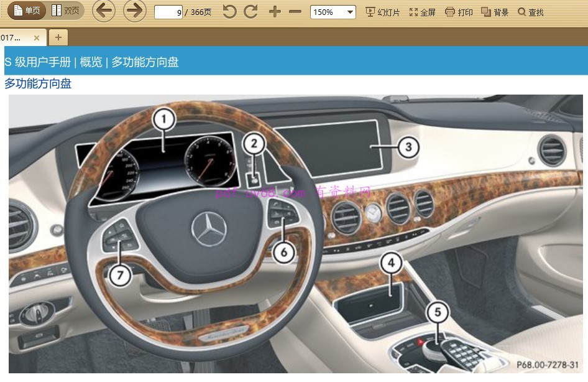588x382 pixels.
Task: Click the 多功能方向盘 heading link
Action: tap(37, 83)
